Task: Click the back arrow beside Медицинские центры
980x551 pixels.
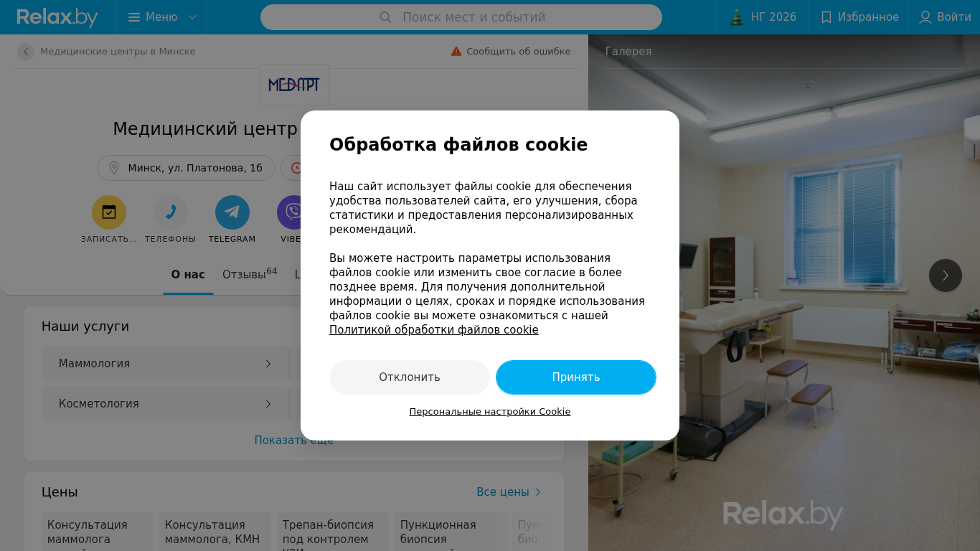Action: tap(26, 52)
